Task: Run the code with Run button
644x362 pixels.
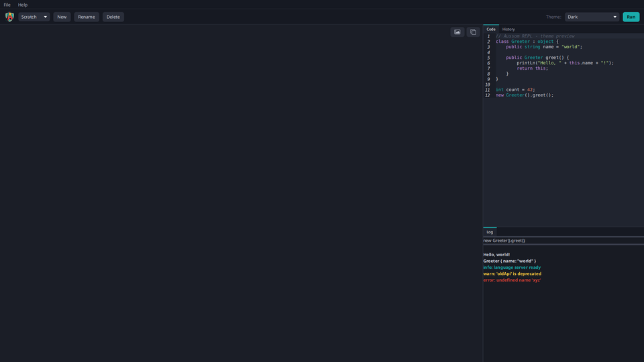Action: [x=631, y=17]
